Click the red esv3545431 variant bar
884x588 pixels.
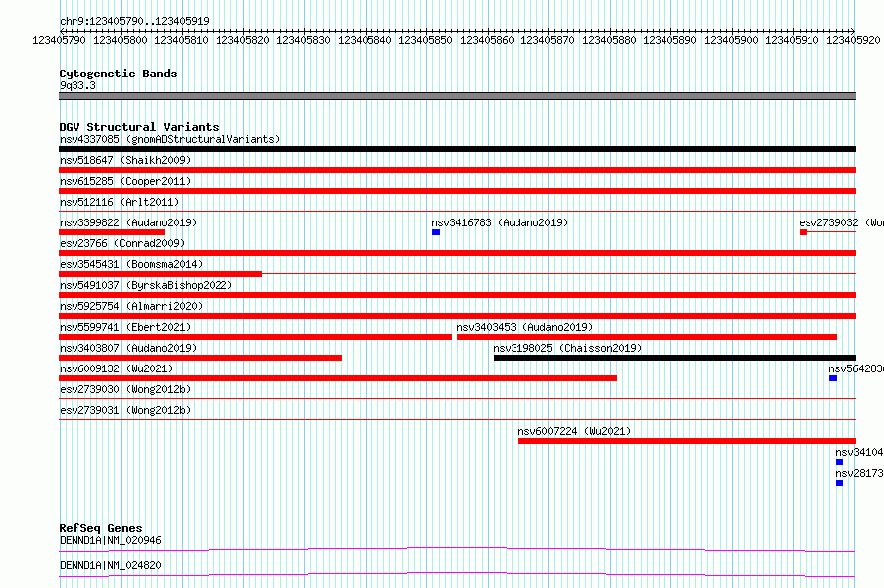point(160,274)
